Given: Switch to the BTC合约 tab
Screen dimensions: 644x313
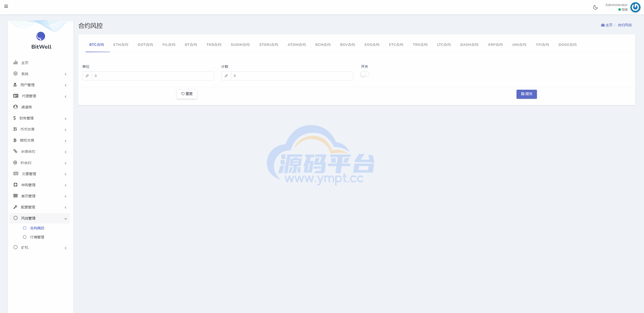Looking at the screenshot, I should pyautogui.click(x=96, y=45).
